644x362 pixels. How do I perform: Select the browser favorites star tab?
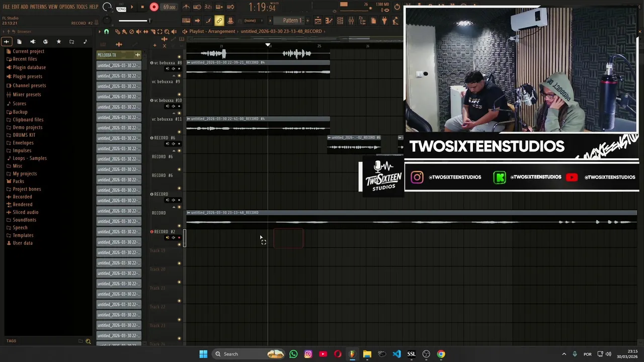click(58, 42)
